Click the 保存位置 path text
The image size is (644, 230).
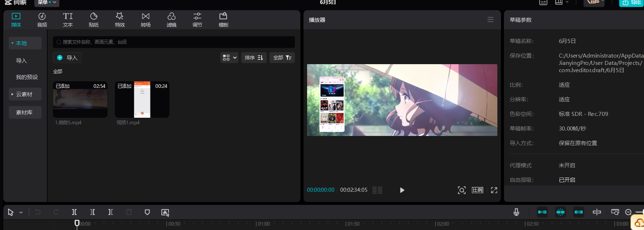pos(601,63)
